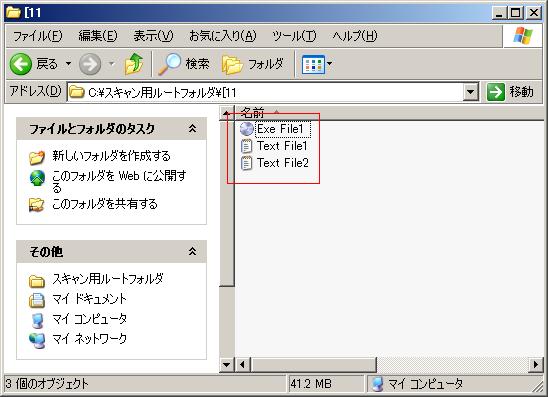Screen dimensions: 548x397
Task: Minimize the [11 window
Action: (x=499, y=13)
